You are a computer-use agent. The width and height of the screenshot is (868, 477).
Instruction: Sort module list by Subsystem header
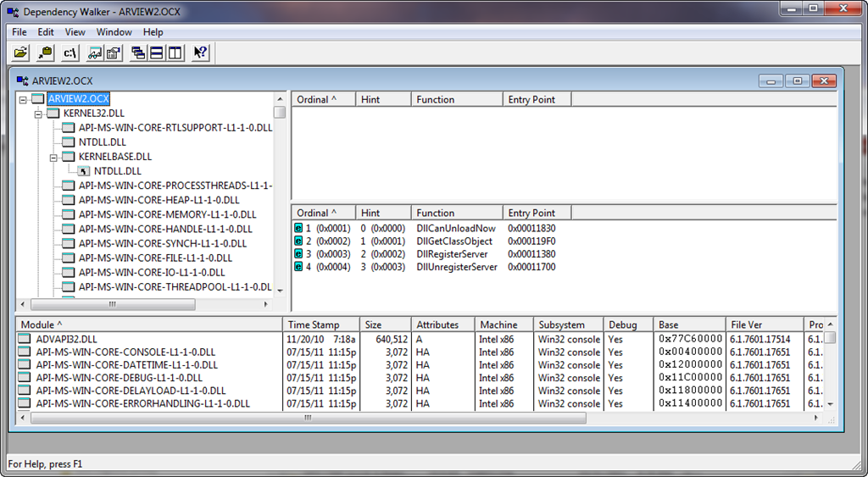click(569, 324)
